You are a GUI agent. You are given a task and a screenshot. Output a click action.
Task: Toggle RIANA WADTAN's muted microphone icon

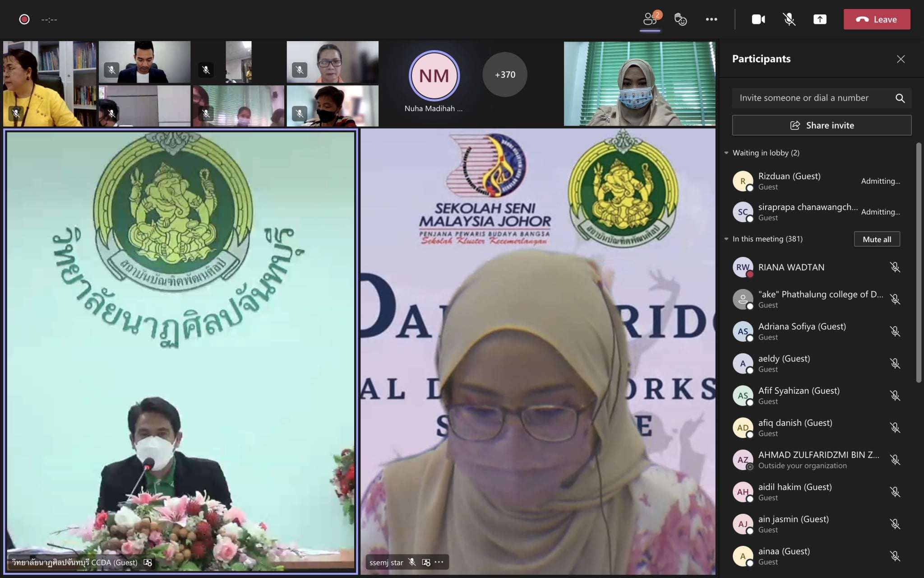pyautogui.click(x=895, y=267)
